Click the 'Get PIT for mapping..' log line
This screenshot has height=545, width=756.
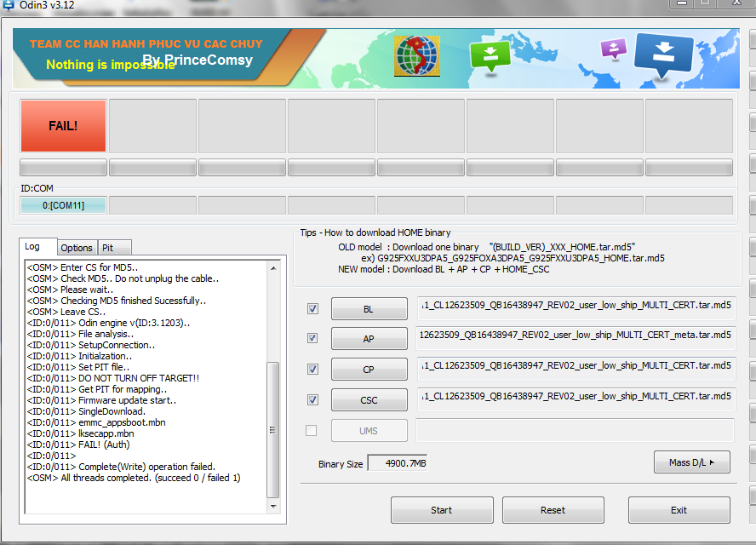point(97,389)
